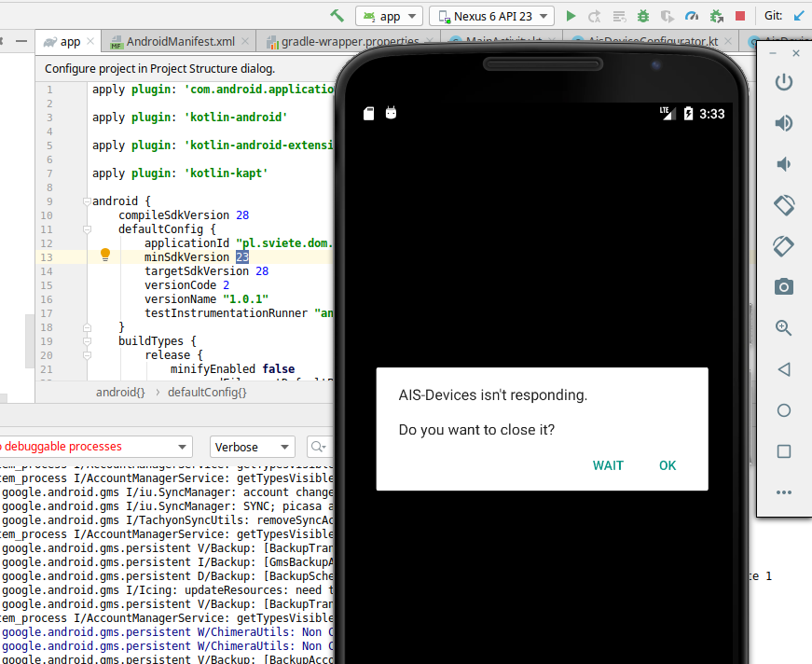Click the versionName "1.0.1" string
Screen dimensions: 812x664
pos(245,298)
